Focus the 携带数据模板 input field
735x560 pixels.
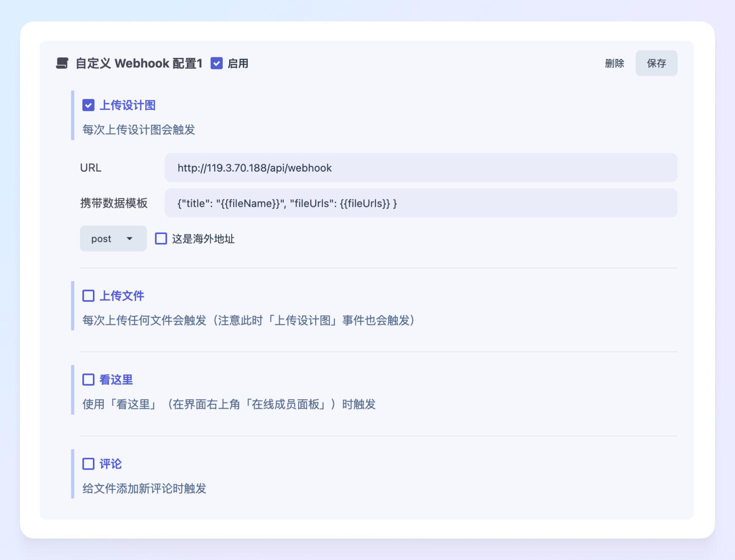[421, 203]
